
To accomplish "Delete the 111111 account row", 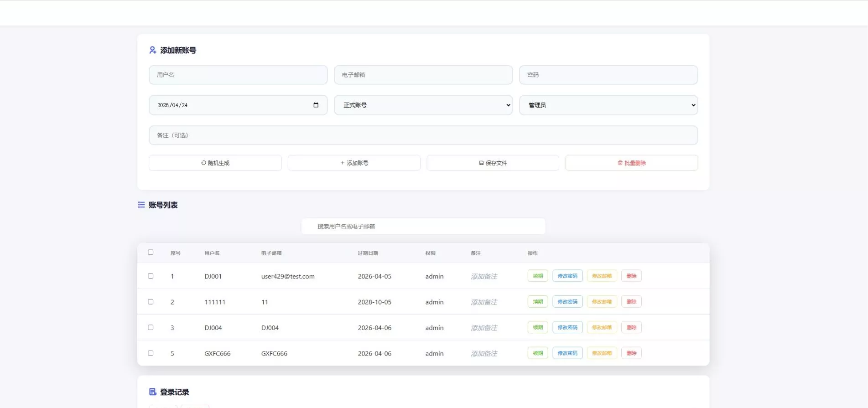I will tap(631, 301).
